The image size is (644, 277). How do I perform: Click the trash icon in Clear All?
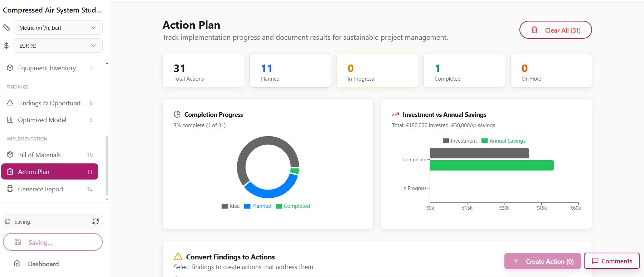pyautogui.click(x=534, y=30)
